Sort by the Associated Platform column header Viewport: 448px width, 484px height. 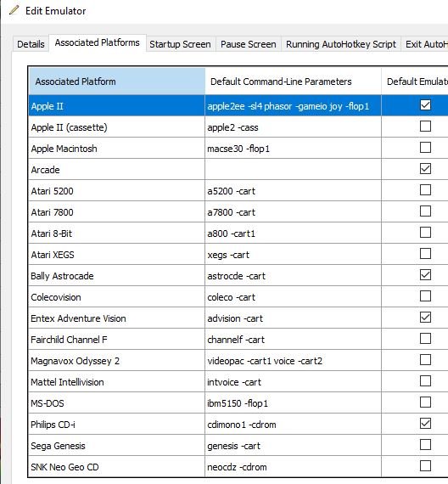(x=117, y=82)
